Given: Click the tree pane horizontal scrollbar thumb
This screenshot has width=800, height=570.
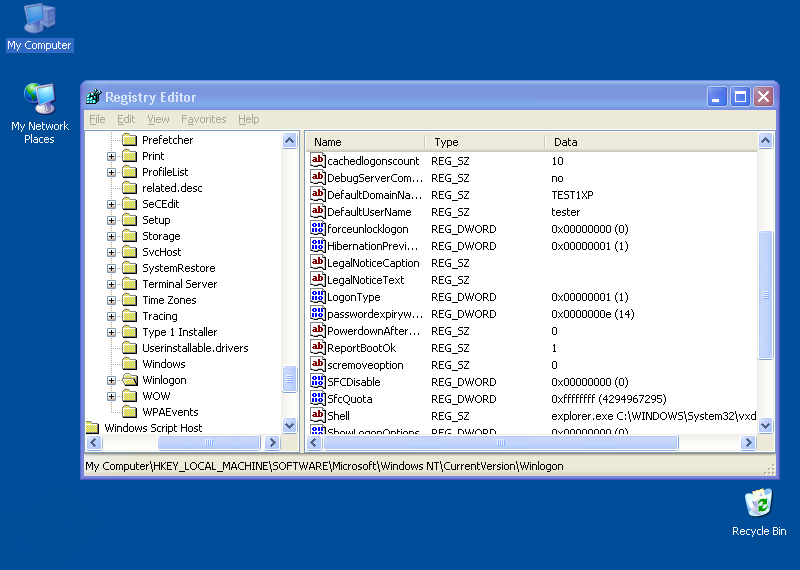Looking at the screenshot, I should point(209,442).
